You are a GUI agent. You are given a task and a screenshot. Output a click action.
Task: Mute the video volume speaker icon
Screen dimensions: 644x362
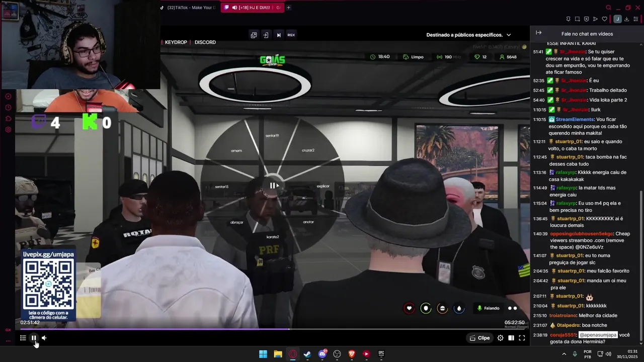point(44,338)
